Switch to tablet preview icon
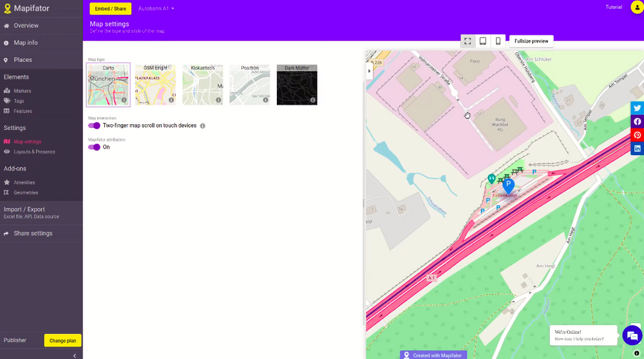644x359 pixels. (x=482, y=41)
